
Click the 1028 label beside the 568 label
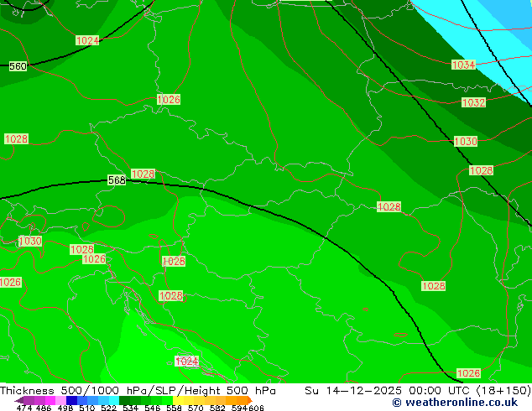pos(143,174)
